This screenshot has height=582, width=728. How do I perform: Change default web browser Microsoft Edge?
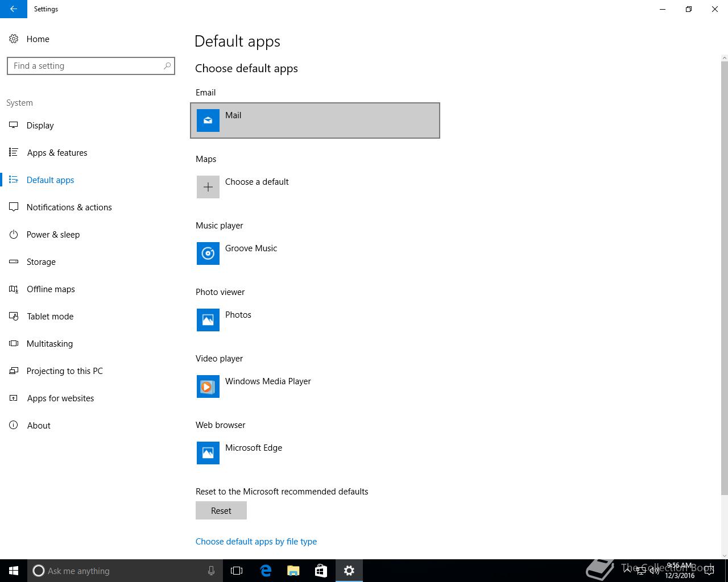pyautogui.click(x=315, y=453)
